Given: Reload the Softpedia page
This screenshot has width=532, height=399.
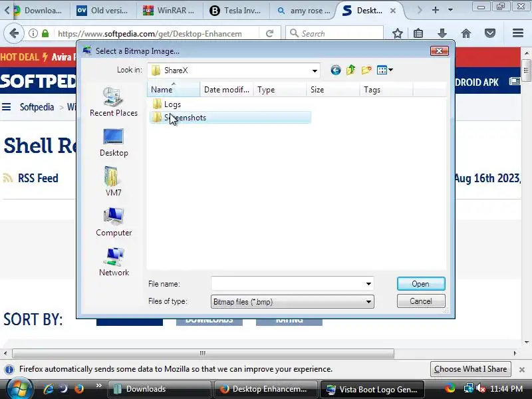Looking at the screenshot, I should coord(270,33).
